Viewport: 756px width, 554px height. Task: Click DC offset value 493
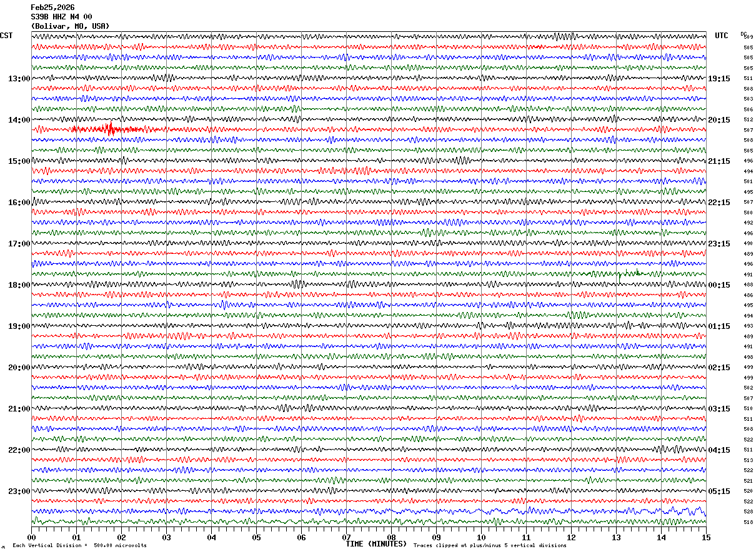(x=748, y=326)
